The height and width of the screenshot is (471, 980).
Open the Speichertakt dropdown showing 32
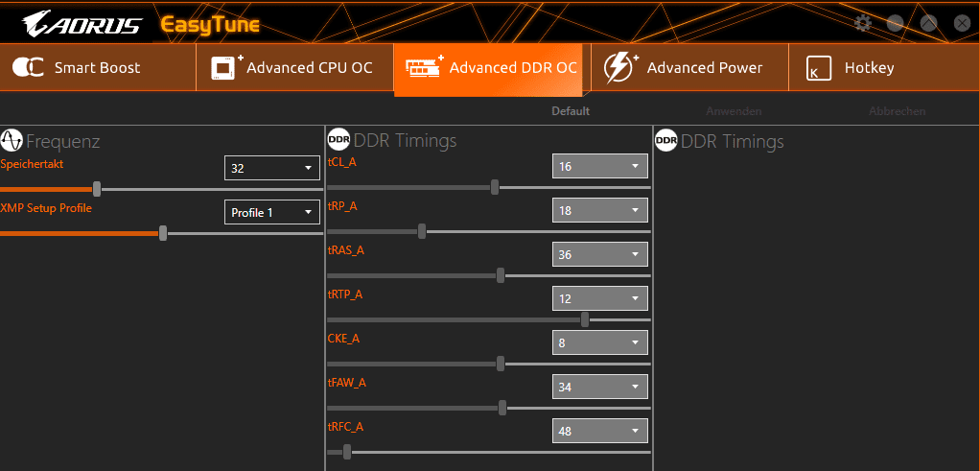(272, 168)
